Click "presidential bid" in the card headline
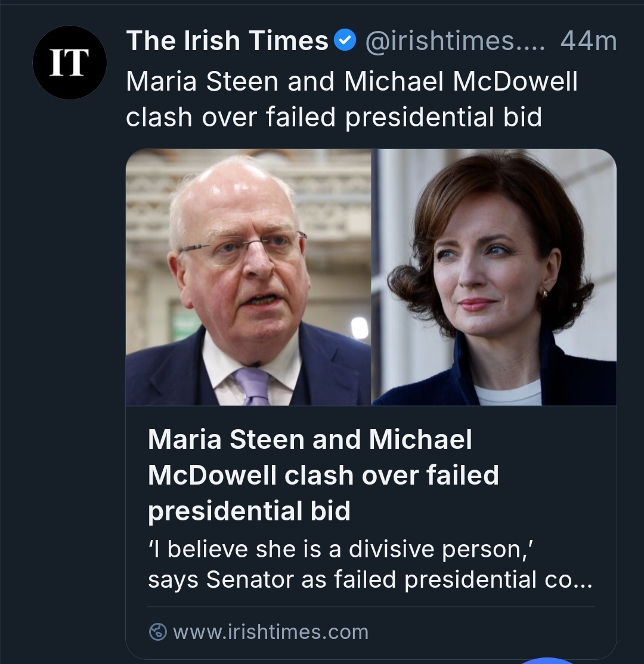This screenshot has width=644, height=664. pyautogui.click(x=249, y=511)
